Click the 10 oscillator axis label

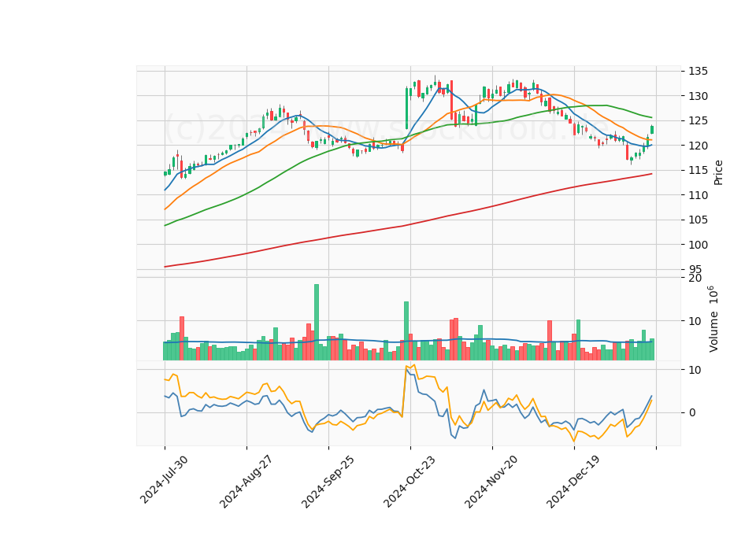coord(695,370)
